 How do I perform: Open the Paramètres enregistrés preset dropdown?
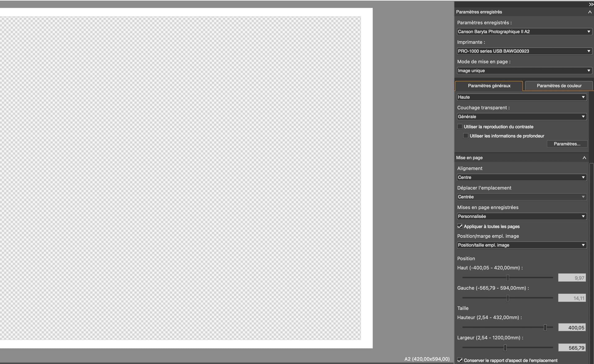[x=524, y=32]
